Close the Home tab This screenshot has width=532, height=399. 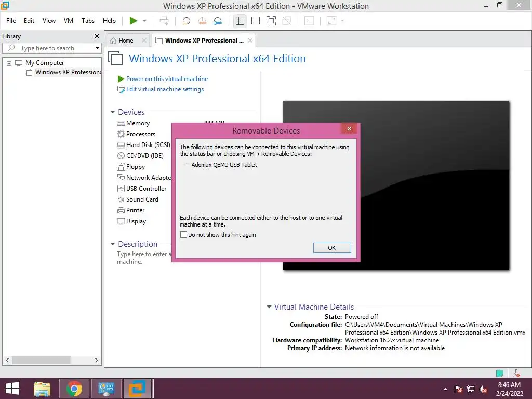click(144, 41)
